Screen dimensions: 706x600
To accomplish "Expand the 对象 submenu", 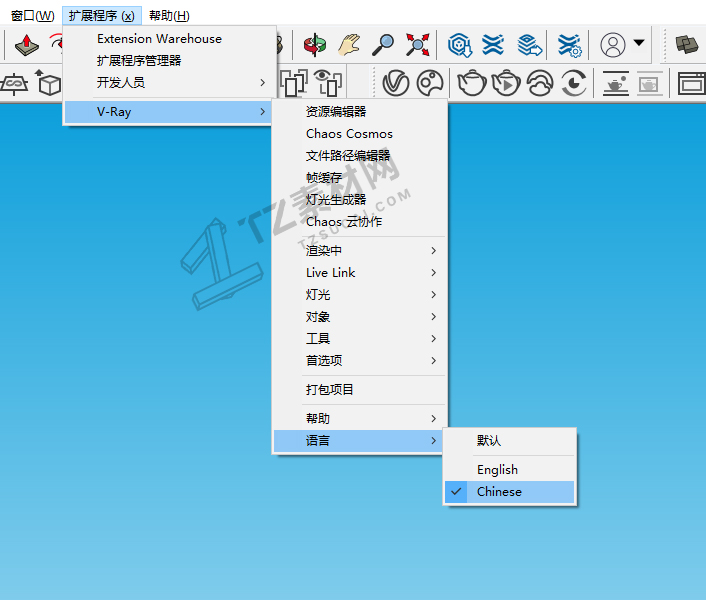I will point(359,317).
